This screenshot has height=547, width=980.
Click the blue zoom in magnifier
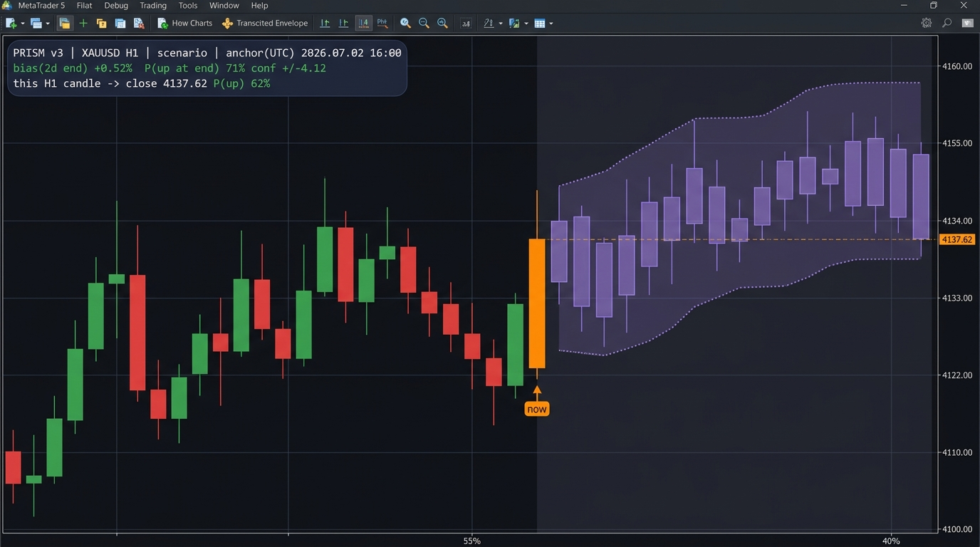(x=405, y=24)
